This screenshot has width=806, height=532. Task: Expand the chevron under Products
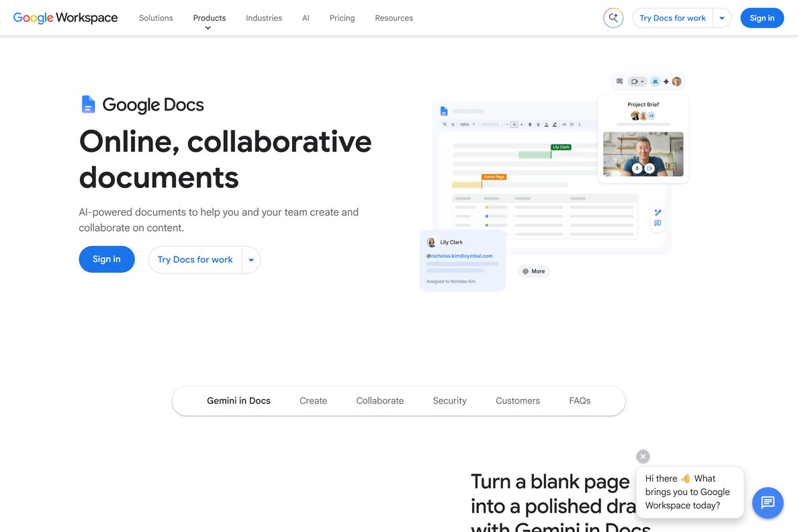tap(208, 28)
